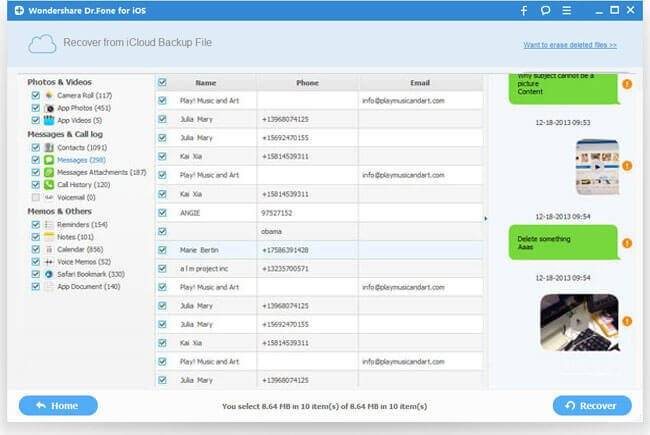650x435 pixels.
Task: Sort table by Phone column header
Action: (307, 83)
